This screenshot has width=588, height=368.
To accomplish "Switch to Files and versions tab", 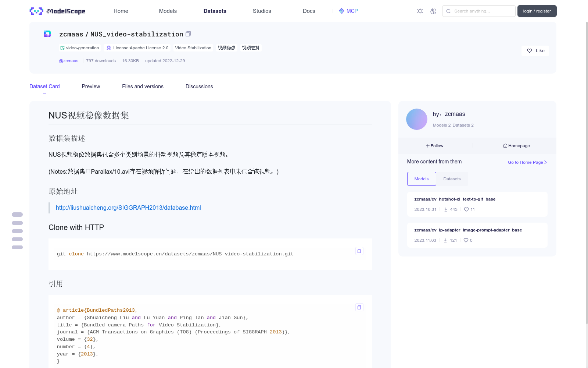I will tap(143, 86).
